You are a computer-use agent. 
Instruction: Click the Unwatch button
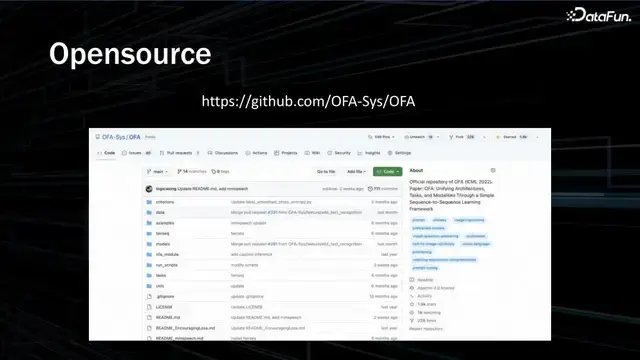[418, 137]
